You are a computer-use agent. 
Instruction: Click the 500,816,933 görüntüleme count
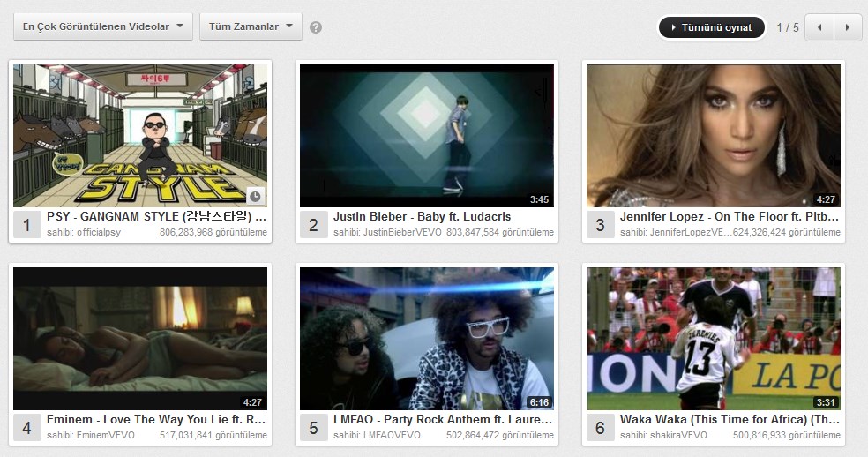(787, 436)
